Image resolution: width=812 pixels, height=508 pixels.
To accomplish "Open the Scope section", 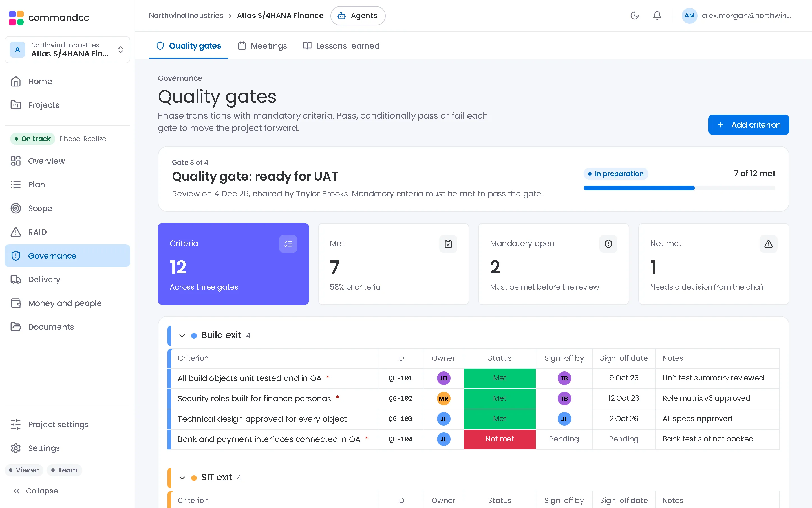I will (67, 208).
